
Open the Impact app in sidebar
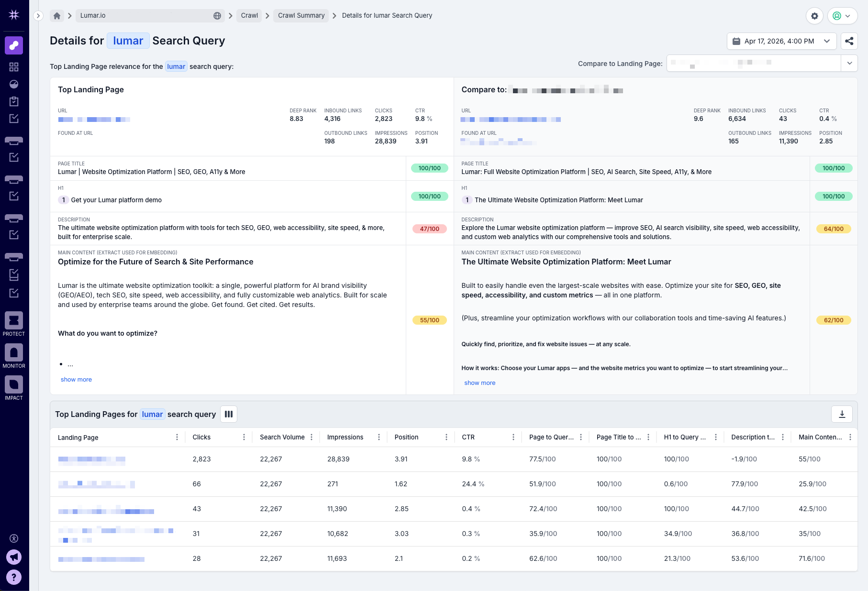[x=14, y=388]
